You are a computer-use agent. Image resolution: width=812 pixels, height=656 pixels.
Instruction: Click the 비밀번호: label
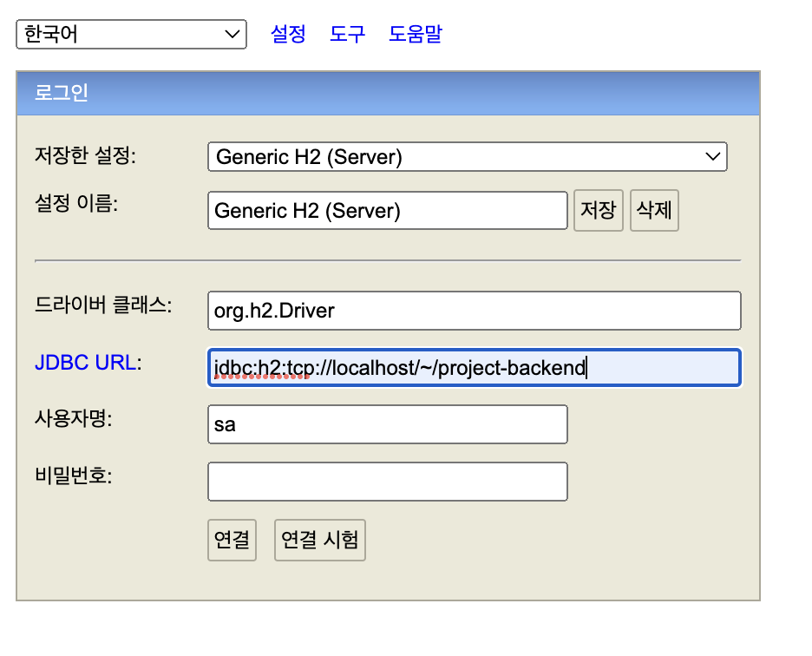tap(73, 476)
